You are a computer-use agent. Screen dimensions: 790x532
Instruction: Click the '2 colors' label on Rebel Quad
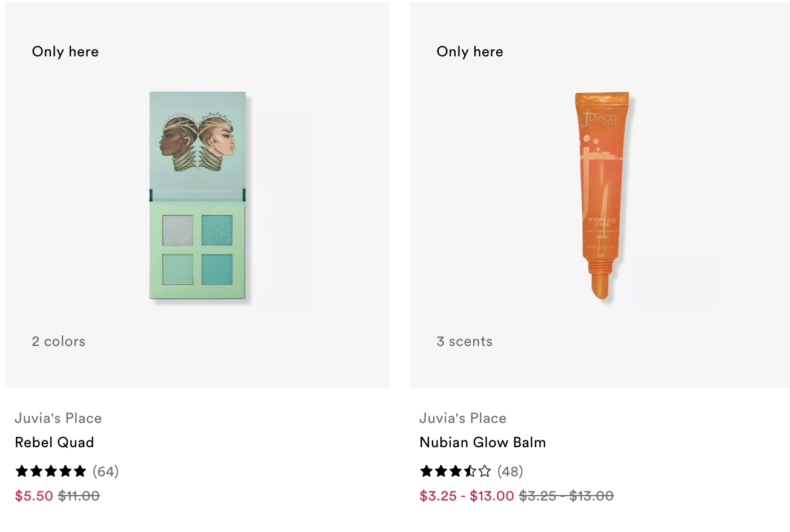[x=59, y=341]
